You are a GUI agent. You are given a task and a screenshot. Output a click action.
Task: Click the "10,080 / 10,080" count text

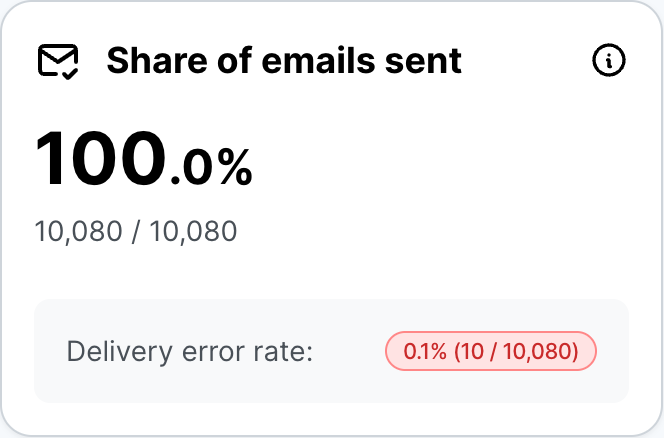point(136,232)
